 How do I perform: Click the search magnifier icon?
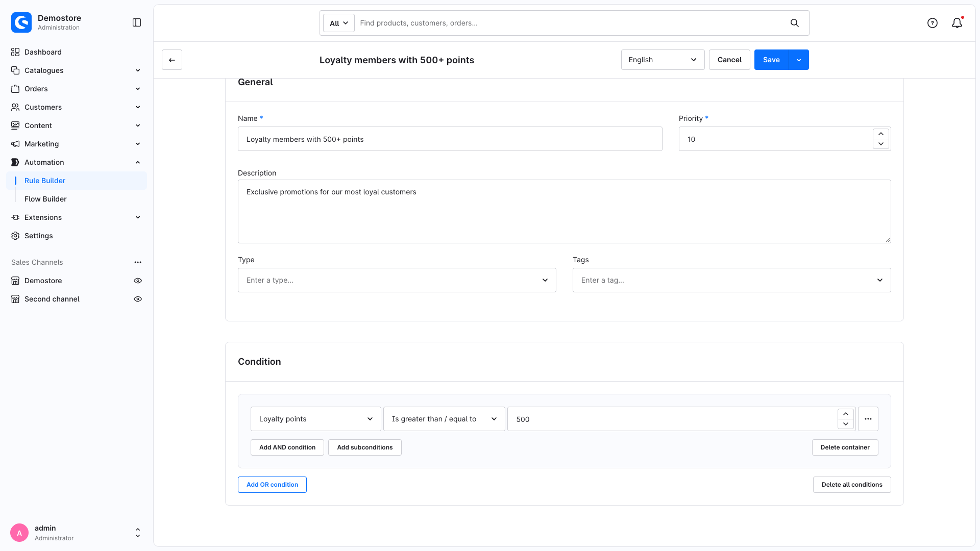tap(795, 23)
